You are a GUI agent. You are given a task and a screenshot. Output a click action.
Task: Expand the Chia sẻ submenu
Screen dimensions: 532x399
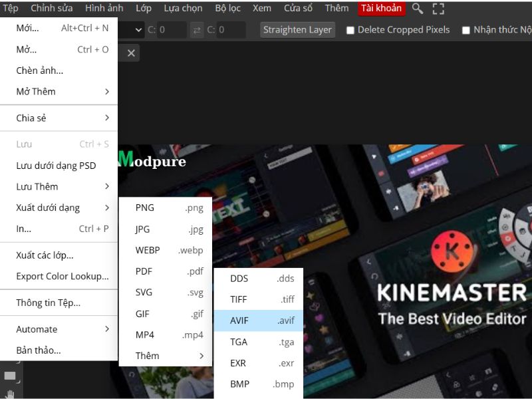coord(59,118)
